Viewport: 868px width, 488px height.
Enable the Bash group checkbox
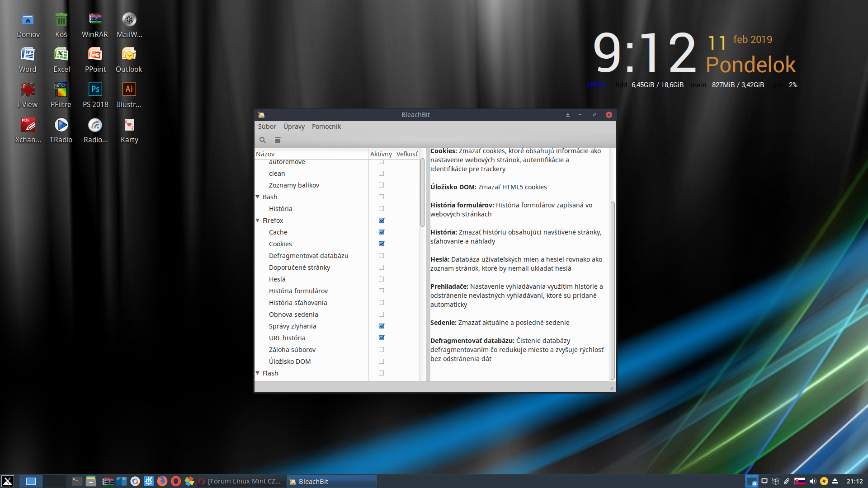pyautogui.click(x=382, y=197)
